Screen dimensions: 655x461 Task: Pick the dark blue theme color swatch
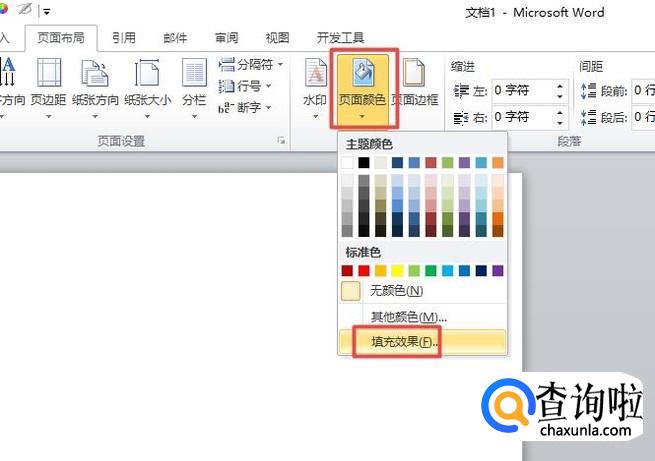[397, 162]
